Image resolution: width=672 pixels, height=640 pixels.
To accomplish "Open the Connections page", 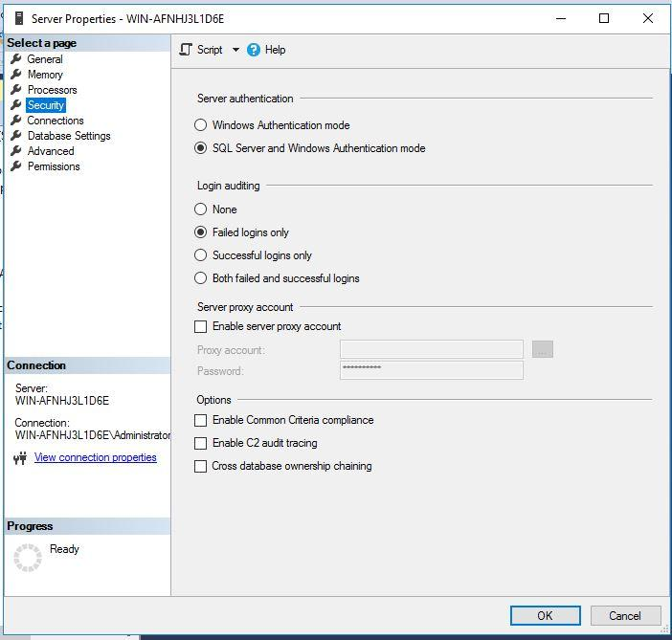I will [x=56, y=121].
